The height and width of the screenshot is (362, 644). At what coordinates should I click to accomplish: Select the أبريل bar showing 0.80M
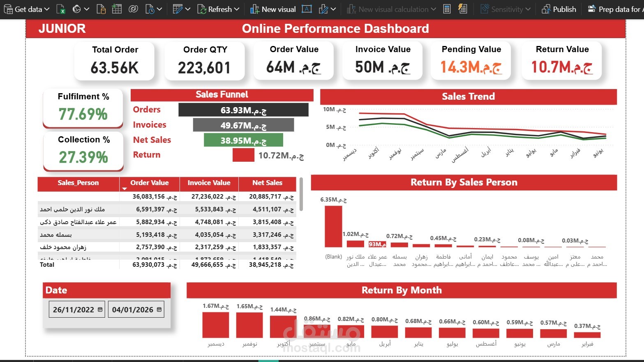coord(385,332)
